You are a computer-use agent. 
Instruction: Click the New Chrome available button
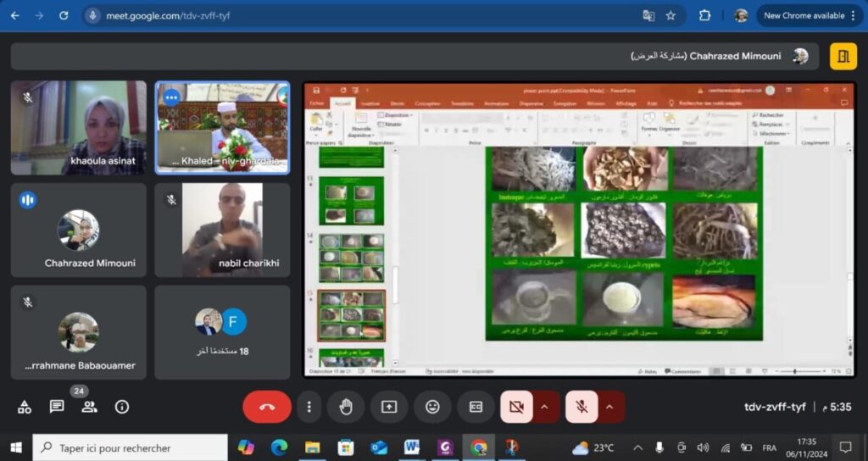coord(803,15)
